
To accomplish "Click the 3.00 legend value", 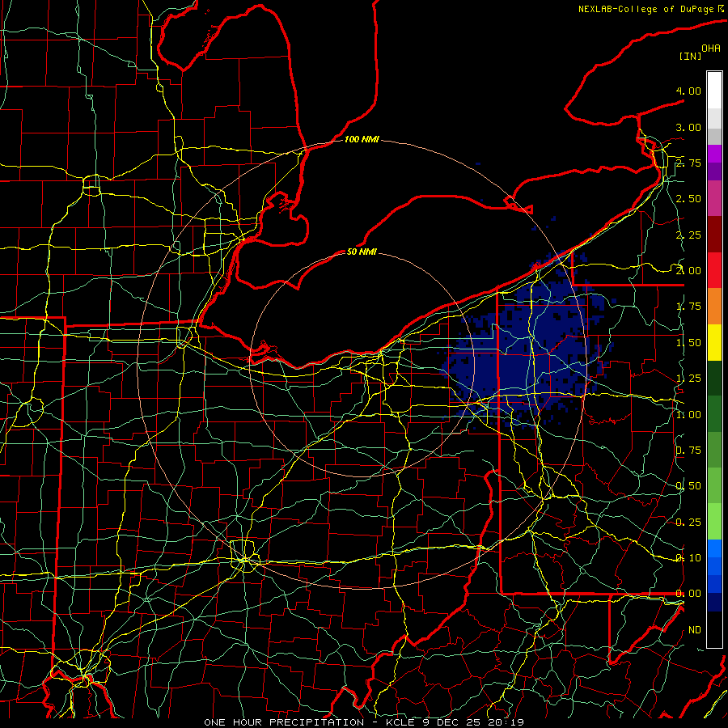I will pyautogui.click(x=688, y=127).
